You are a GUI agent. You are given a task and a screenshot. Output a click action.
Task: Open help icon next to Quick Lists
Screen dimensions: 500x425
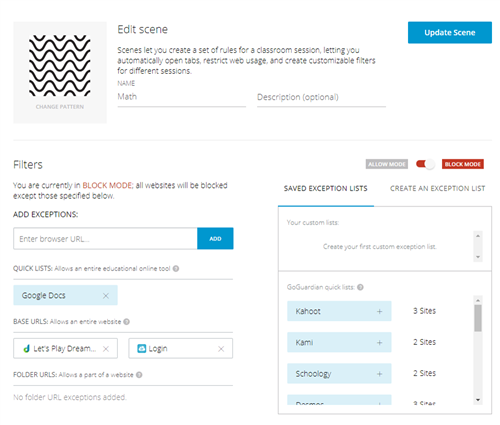tap(176, 269)
